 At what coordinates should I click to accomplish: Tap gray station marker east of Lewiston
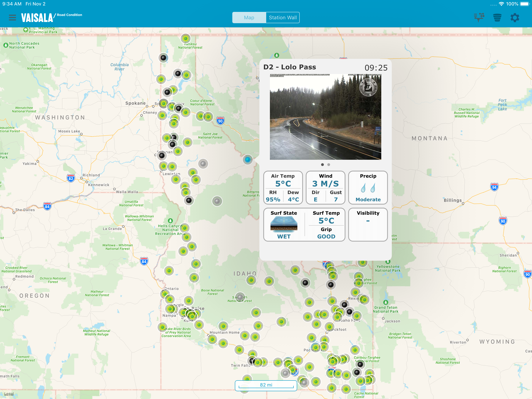[x=203, y=164]
